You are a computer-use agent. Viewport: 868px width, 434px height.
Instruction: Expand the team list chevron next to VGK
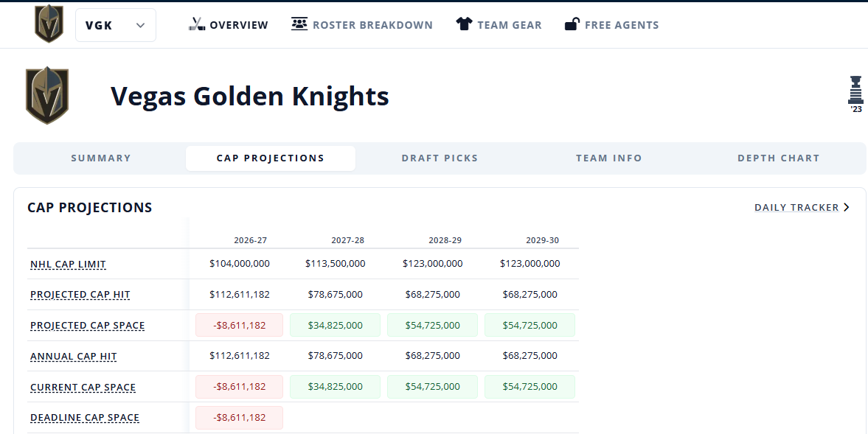[x=141, y=25]
